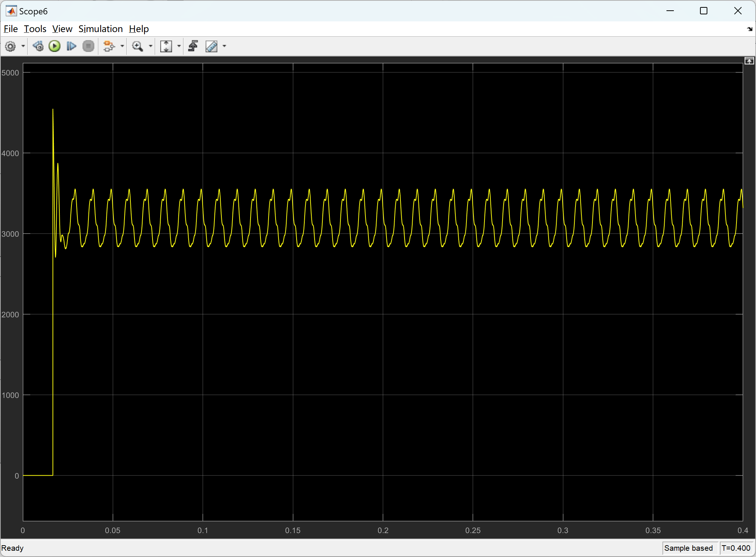Screen dimensions: 756x557
Task: Select the Zoom magnifier tool
Action: (137, 46)
